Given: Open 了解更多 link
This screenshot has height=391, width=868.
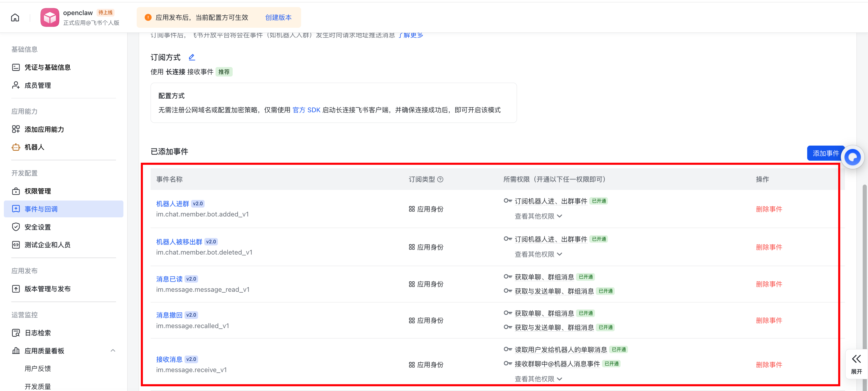Looking at the screenshot, I should [411, 35].
